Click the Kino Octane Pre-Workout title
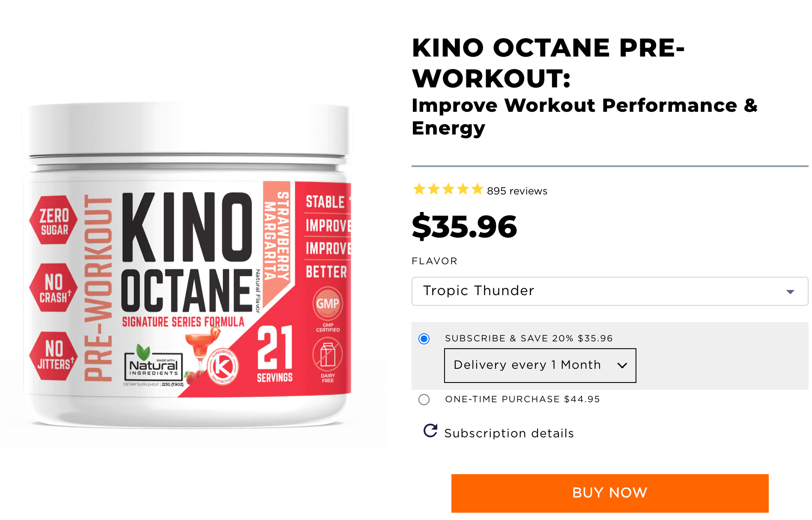This screenshot has height=520, width=812. pos(548,63)
